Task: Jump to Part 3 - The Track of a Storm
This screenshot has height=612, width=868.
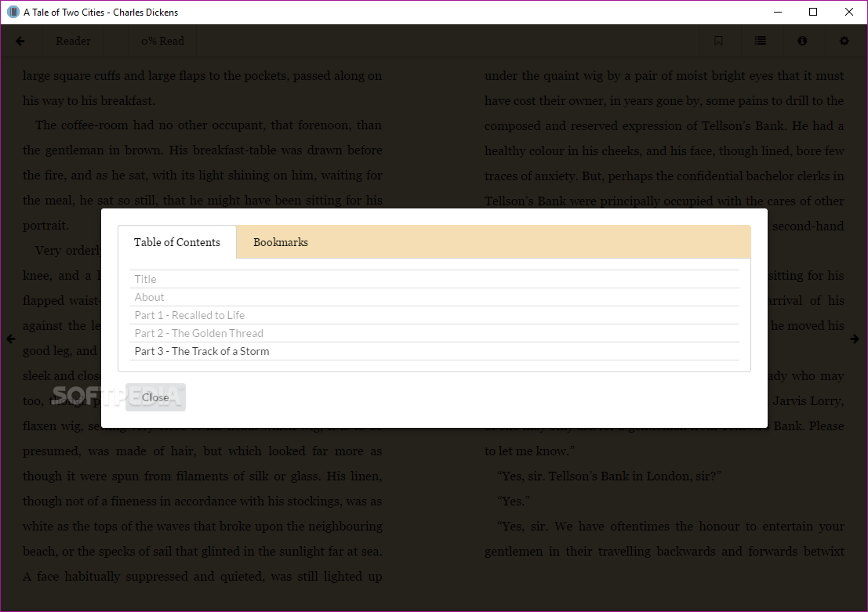Action: pos(434,351)
